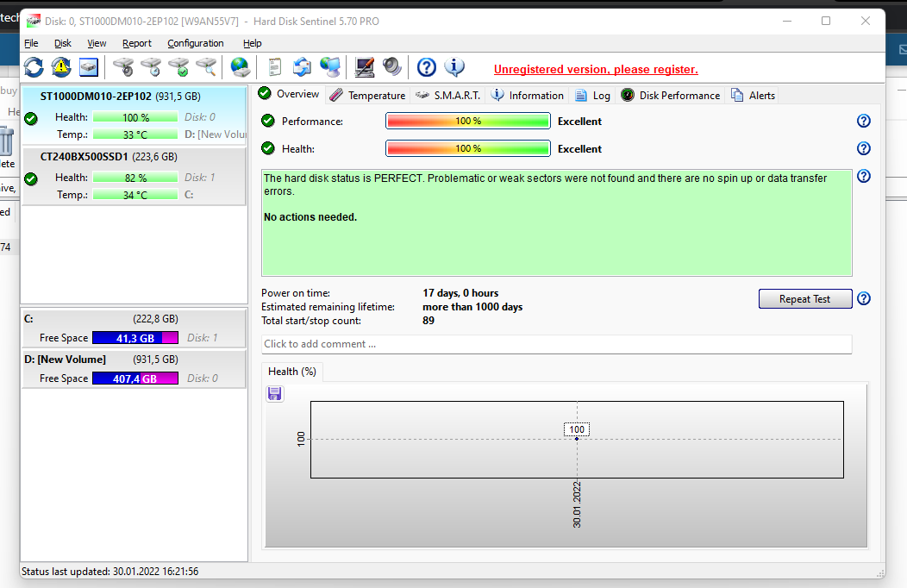Click the start/stop count value 89

(428, 321)
